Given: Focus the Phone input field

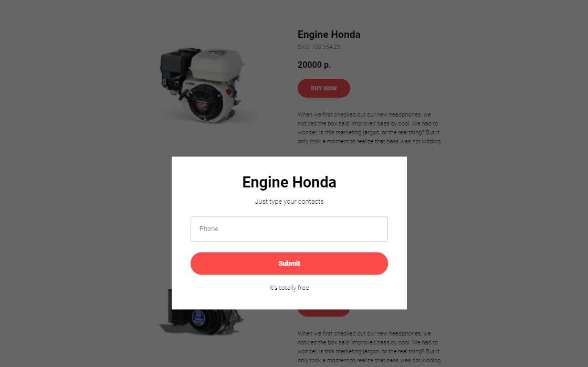Looking at the screenshot, I should (289, 229).
